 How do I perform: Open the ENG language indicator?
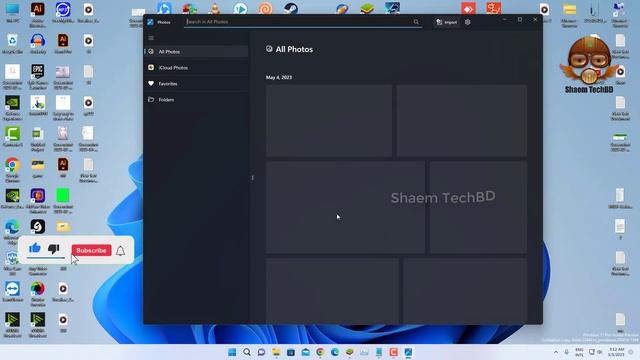[x=579, y=352]
